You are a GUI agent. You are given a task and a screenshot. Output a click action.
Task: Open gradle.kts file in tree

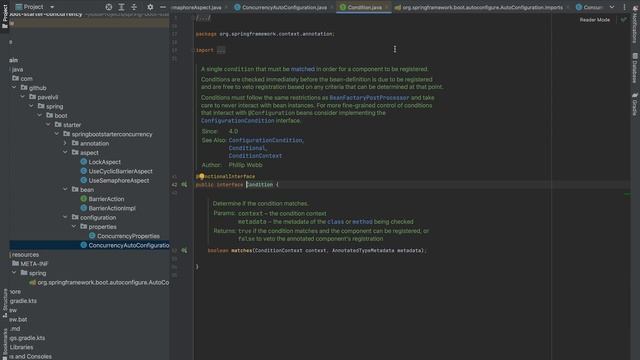(23, 301)
